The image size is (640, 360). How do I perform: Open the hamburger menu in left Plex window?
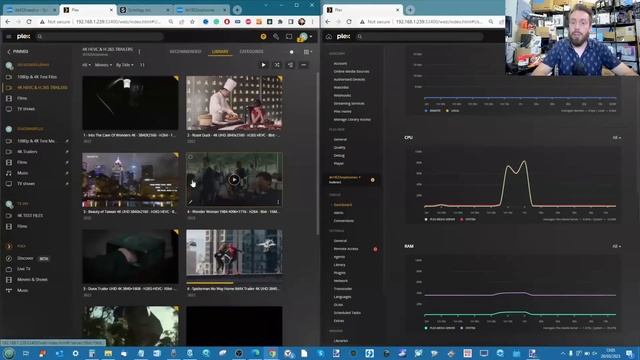click(9, 37)
